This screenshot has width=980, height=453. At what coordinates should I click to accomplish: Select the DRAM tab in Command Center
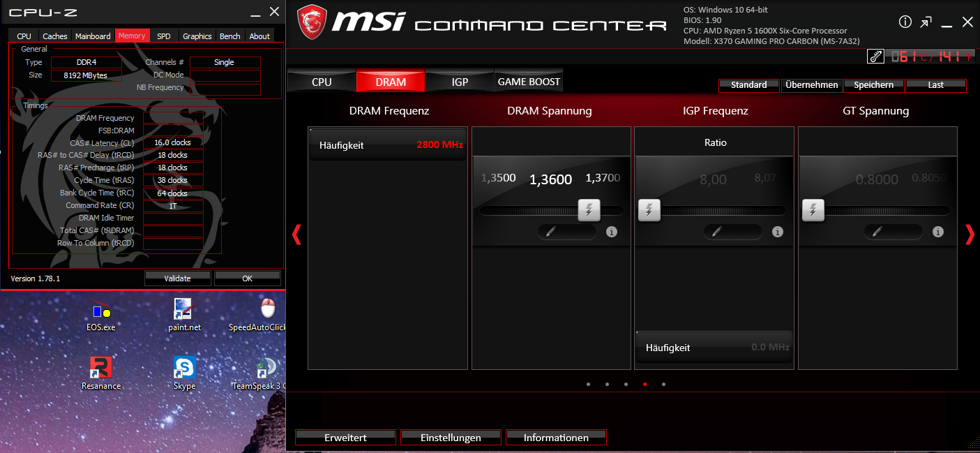(x=391, y=82)
